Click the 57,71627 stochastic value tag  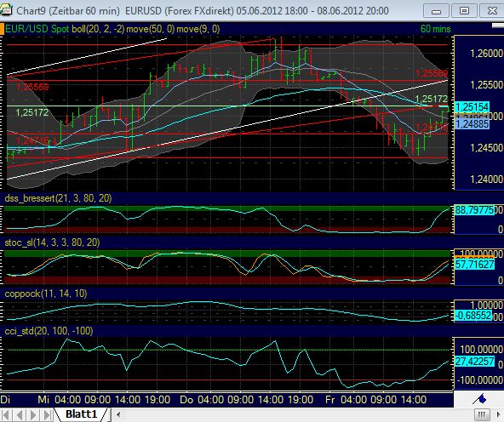(x=474, y=265)
